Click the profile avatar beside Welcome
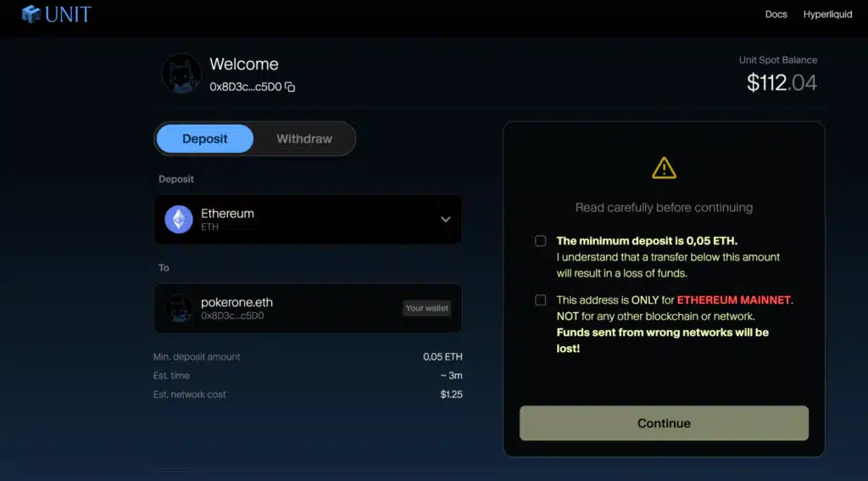 coord(181,74)
